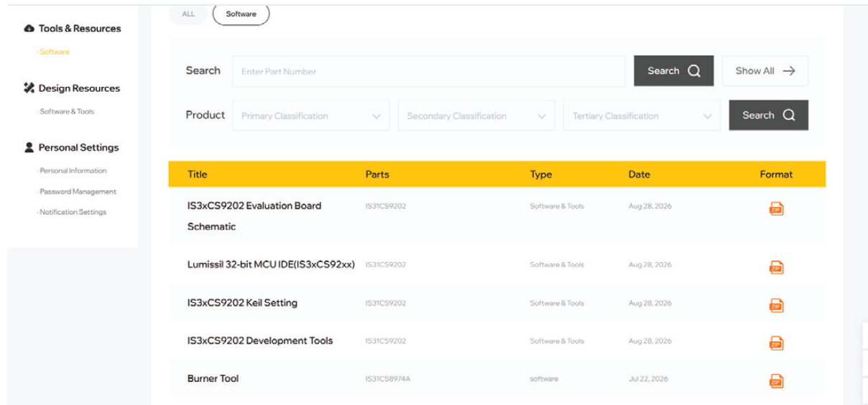Open Personal Information settings

pos(73,171)
